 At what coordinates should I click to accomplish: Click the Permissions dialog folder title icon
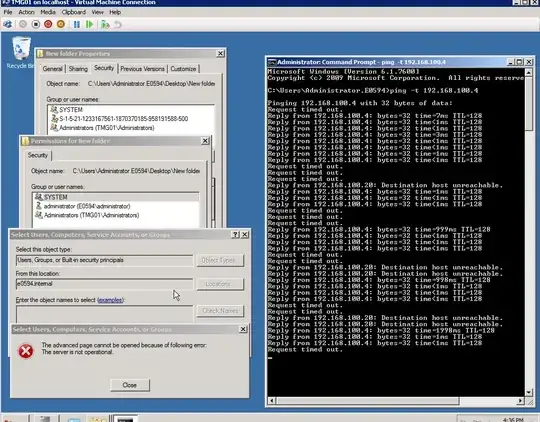[25, 141]
